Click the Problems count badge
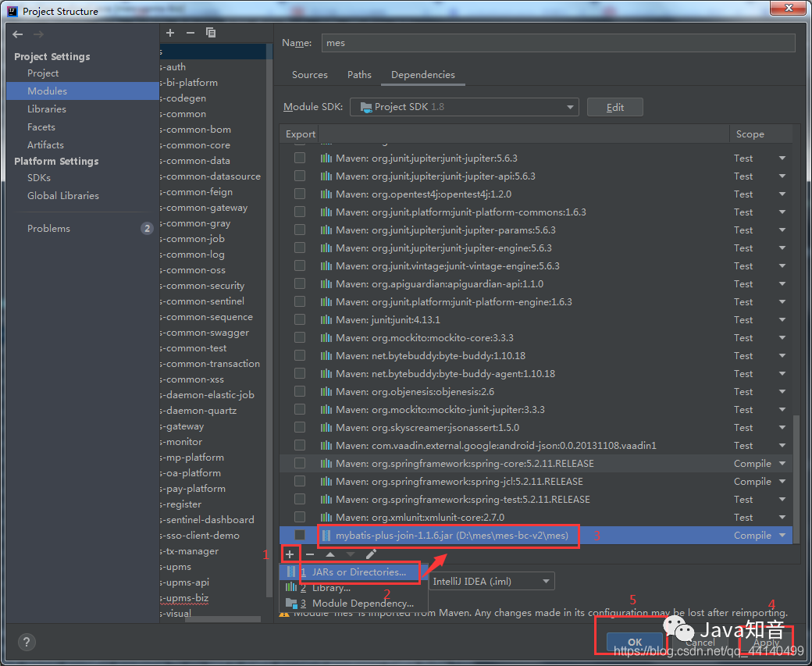This screenshot has width=812, height=666. pyautogui.click(x=147, y=229)
